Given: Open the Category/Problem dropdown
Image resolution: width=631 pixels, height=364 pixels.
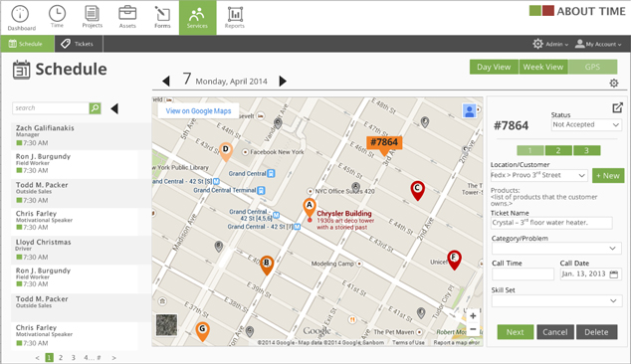Looking at the screenshot, I should click(556, 249).
